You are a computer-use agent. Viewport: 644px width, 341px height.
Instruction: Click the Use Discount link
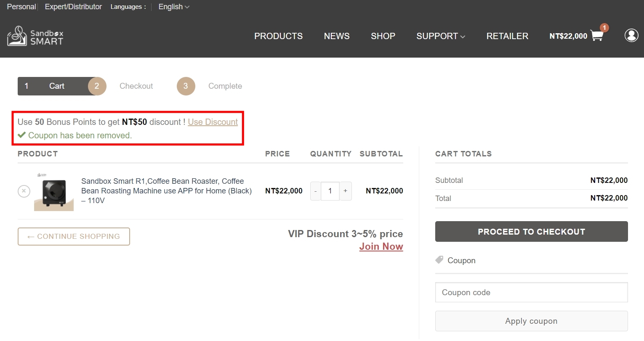click(x=213, y=122)
